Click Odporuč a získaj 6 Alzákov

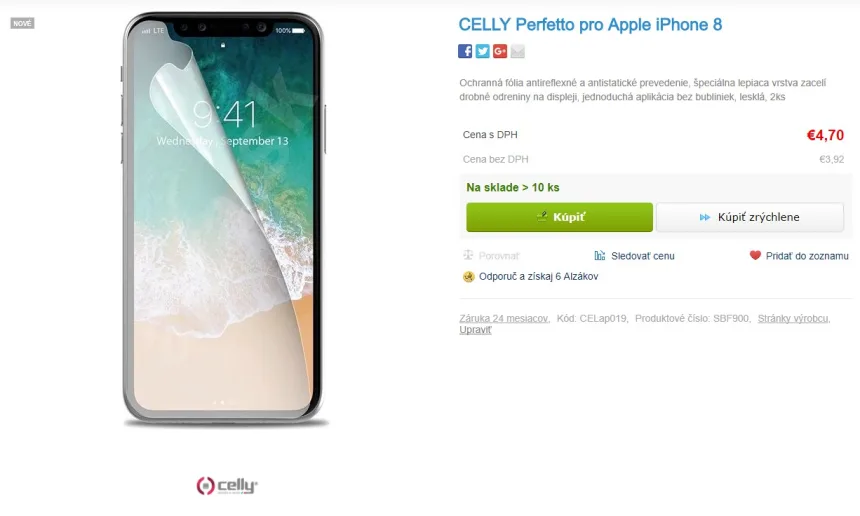pos(538,276)
